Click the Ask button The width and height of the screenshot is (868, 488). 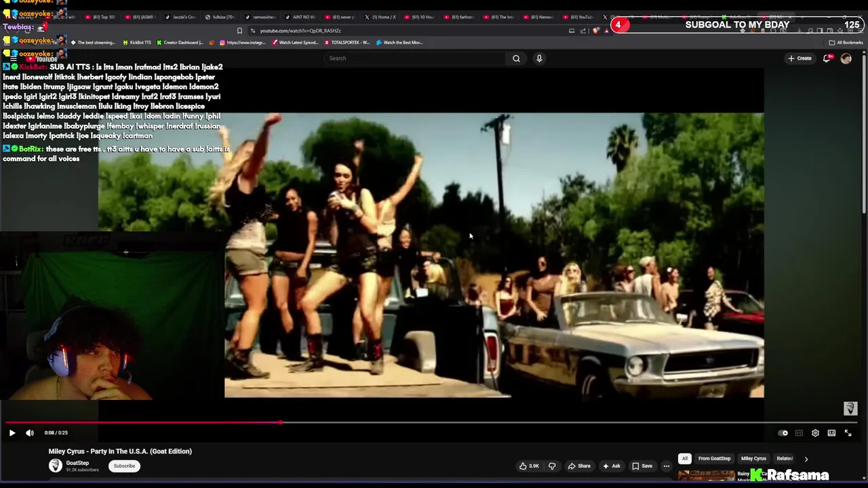(611, 466)
